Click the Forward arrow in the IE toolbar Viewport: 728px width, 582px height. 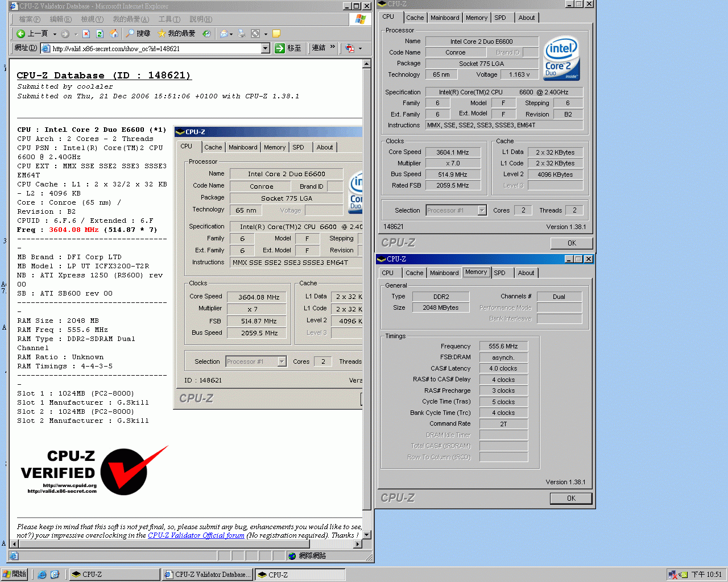coord(65,34)
